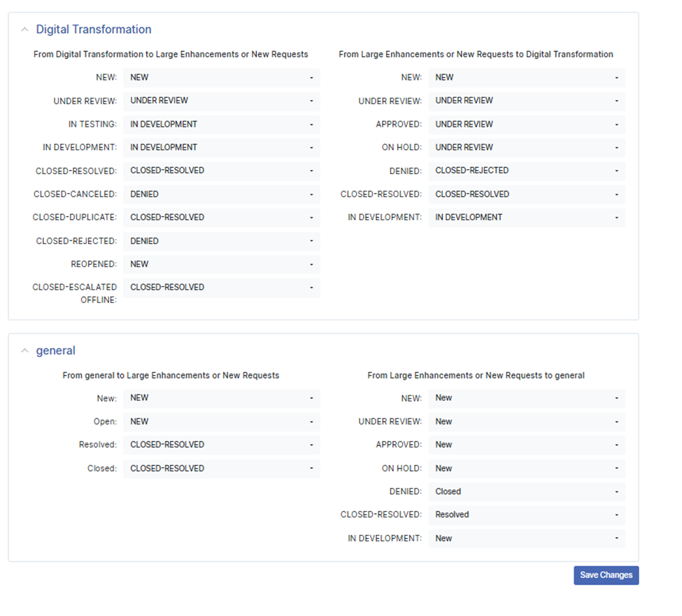This screenshot has height=616, width=682.
Task: Click the Save Changes button
Action: (x=606, y=575)
